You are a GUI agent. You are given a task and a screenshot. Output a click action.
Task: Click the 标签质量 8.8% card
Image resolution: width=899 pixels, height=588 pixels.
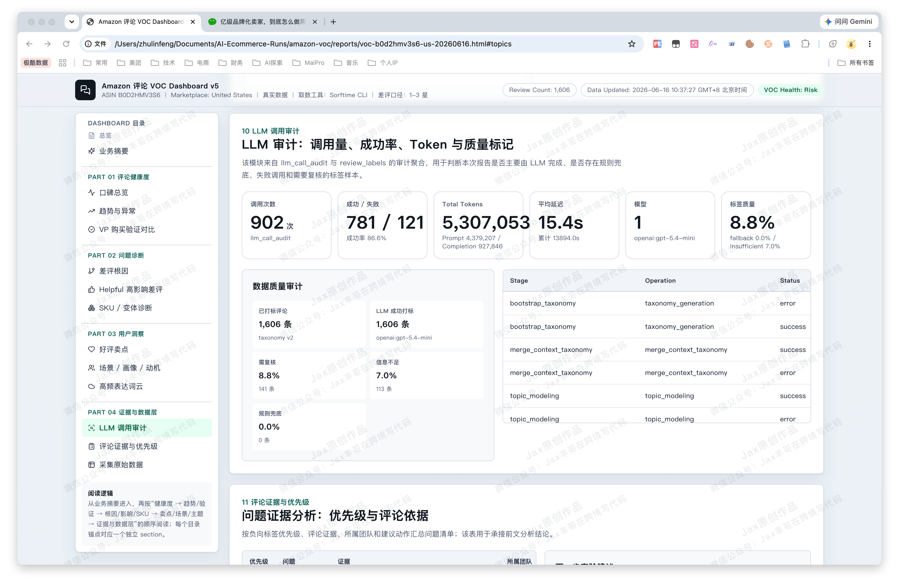766,226
